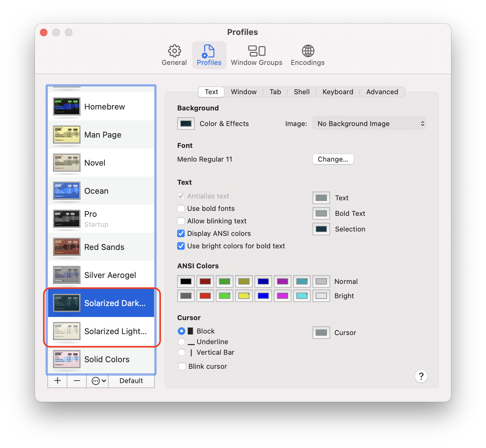Toggle Use bright colors for bold text
The height and width of the screenshot is (448, 486).
point(181,246)
